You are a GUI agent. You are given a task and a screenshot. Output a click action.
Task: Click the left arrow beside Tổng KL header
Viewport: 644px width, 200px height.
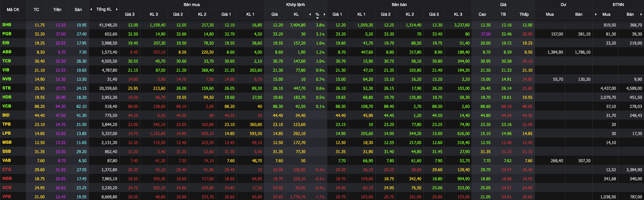91,9
